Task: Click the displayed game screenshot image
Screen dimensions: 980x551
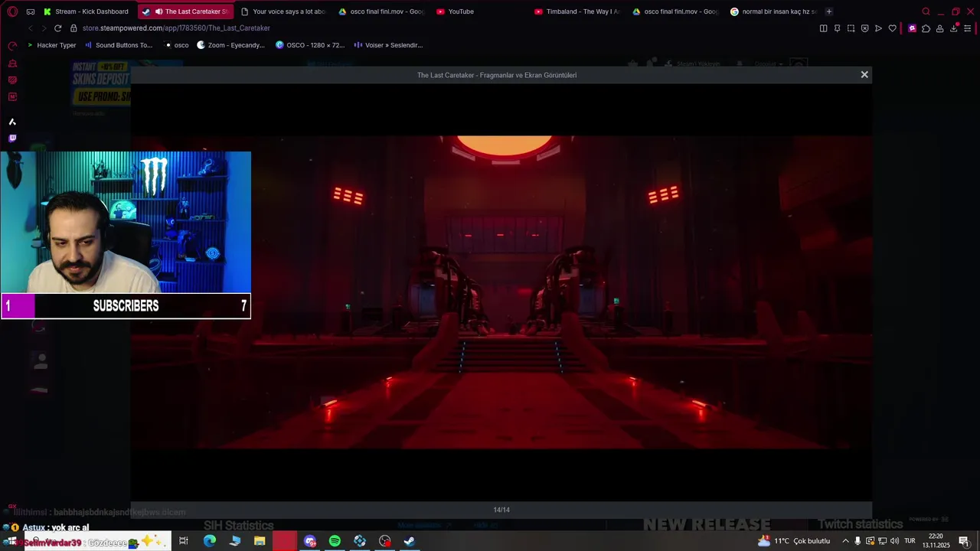Action: click(x=501, y=292)
